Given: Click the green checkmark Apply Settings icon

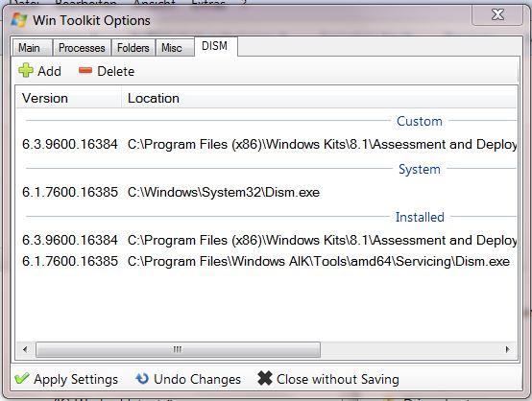Looking at the screenshot, I should 22,378.
